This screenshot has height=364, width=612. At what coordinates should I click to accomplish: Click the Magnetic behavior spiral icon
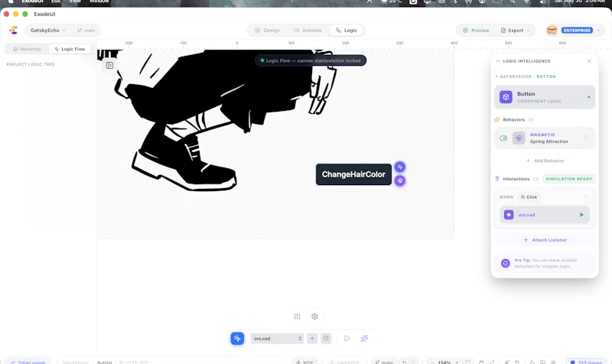coord(519,138)
